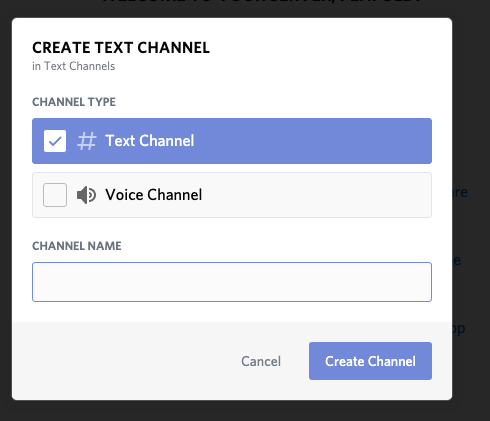The image size is (490, 421).
Task: Click the 'in Text Channels' subtitle
Action: [74, 66]
